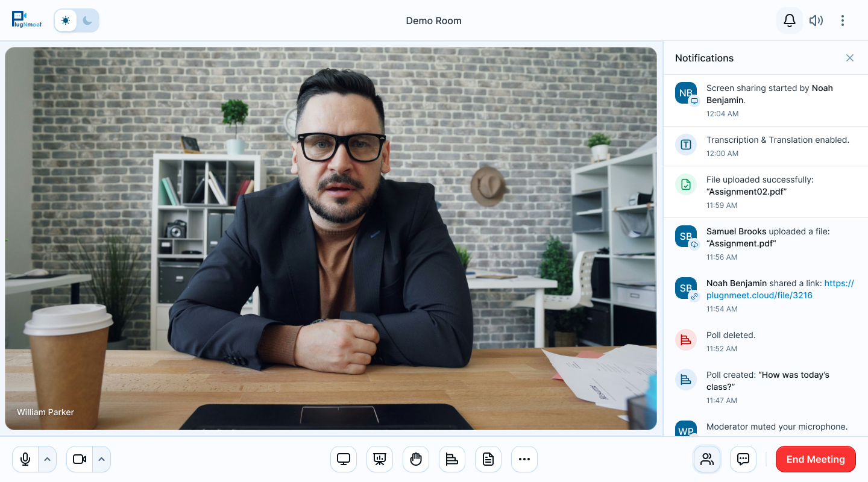Select the light mode sun toggle
Screen dimensions: 868x482
[65, 20]
